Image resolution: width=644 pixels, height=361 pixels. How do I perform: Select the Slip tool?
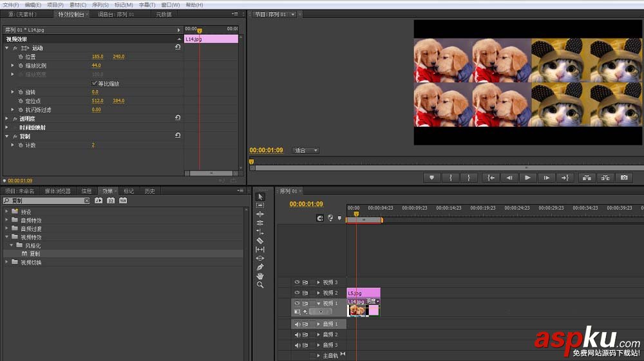260,250
